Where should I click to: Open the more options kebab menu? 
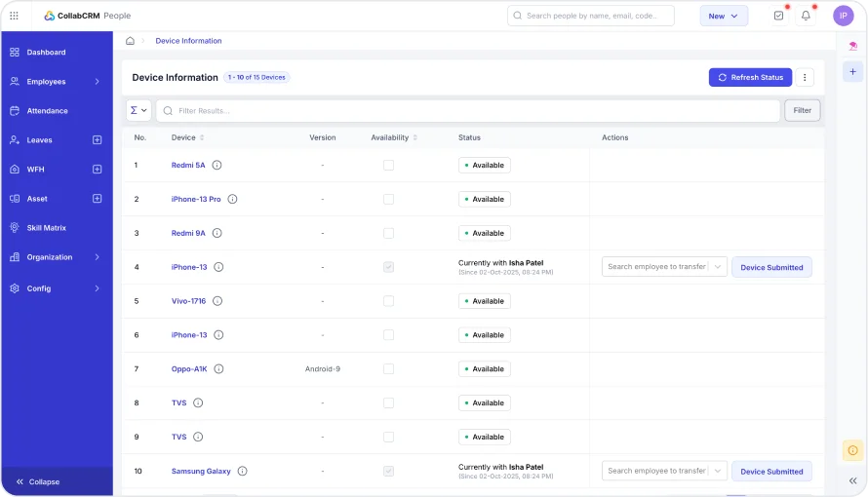tap(805, 77)
